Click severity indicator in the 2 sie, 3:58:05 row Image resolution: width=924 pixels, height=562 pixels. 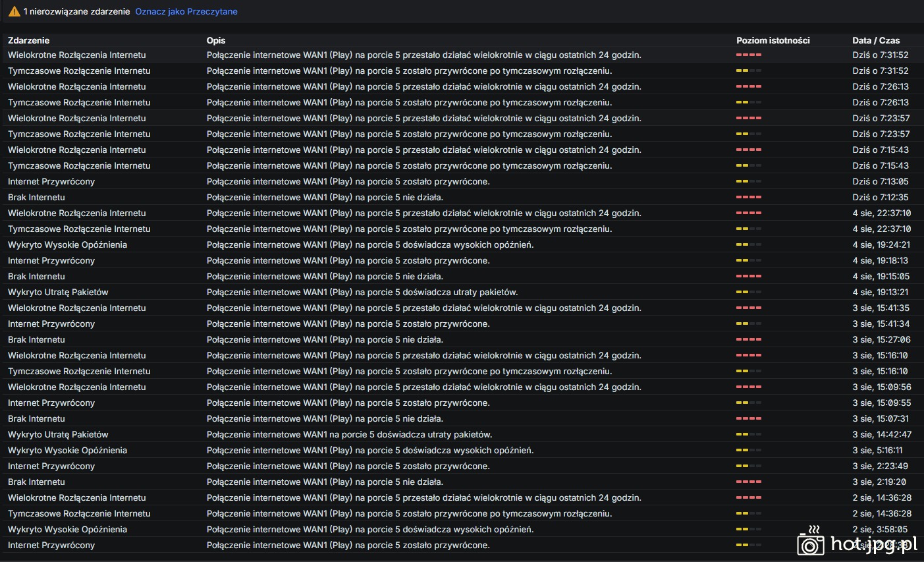coord(749,529)
